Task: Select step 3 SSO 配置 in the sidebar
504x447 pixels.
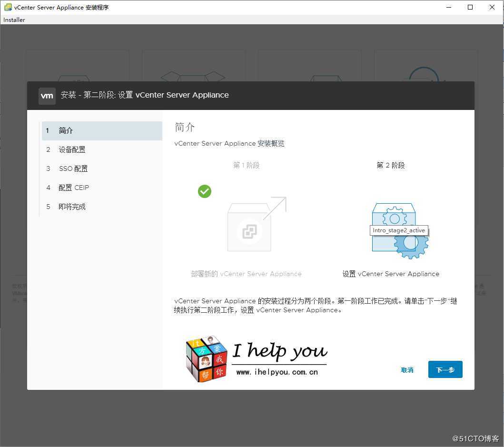Action: coord(102,169)
